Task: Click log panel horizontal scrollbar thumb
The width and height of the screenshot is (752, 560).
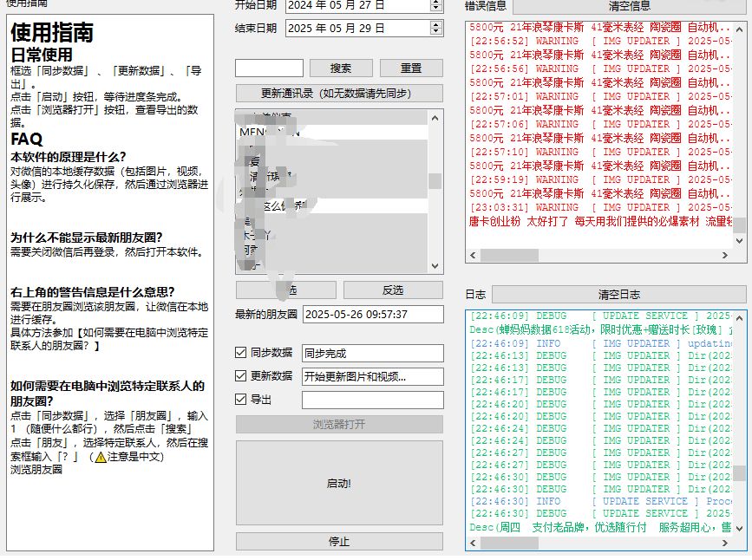Action: tap(509, 544)
